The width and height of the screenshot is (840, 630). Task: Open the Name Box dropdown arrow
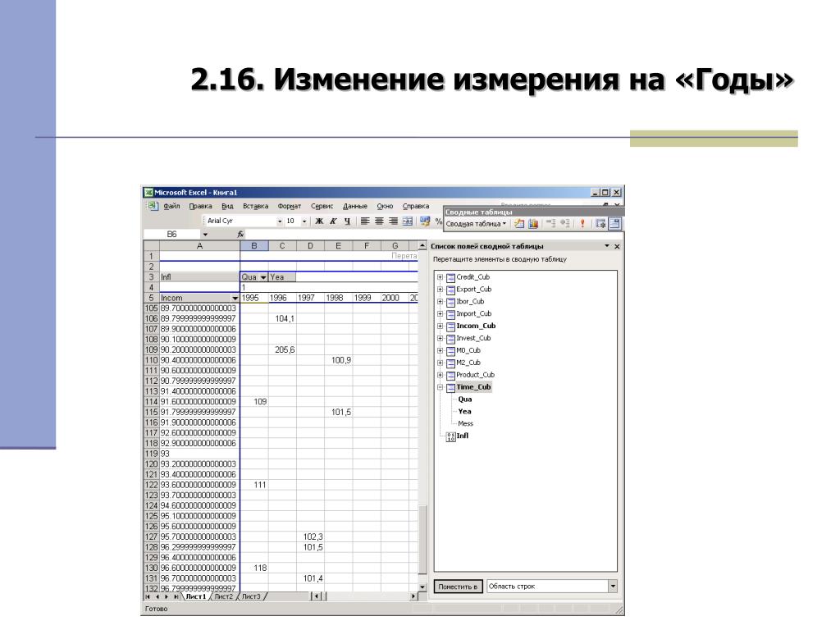204,234
